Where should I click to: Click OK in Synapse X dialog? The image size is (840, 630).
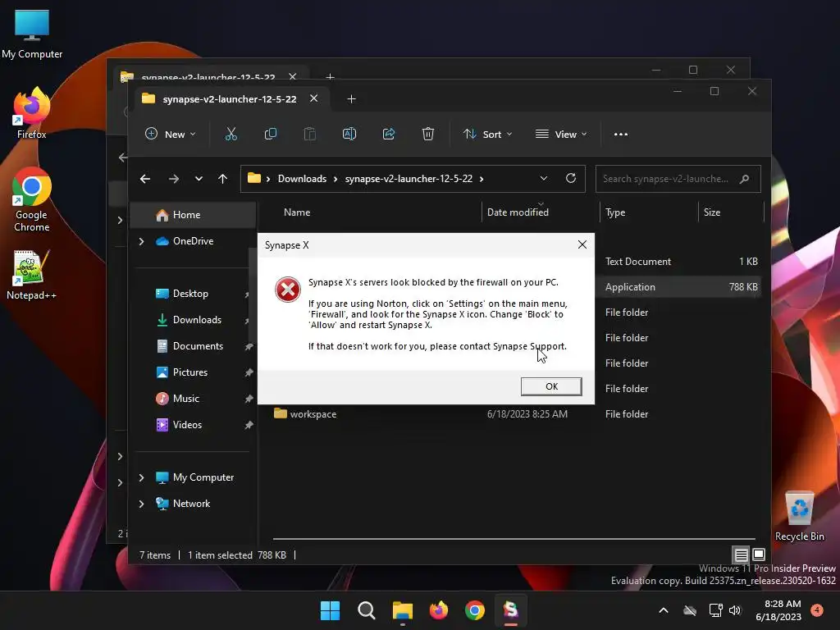551,386
